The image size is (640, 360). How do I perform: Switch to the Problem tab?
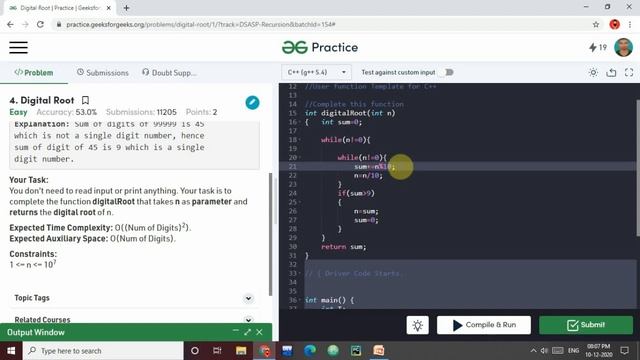pyautogui.click(x=34, y=73)
